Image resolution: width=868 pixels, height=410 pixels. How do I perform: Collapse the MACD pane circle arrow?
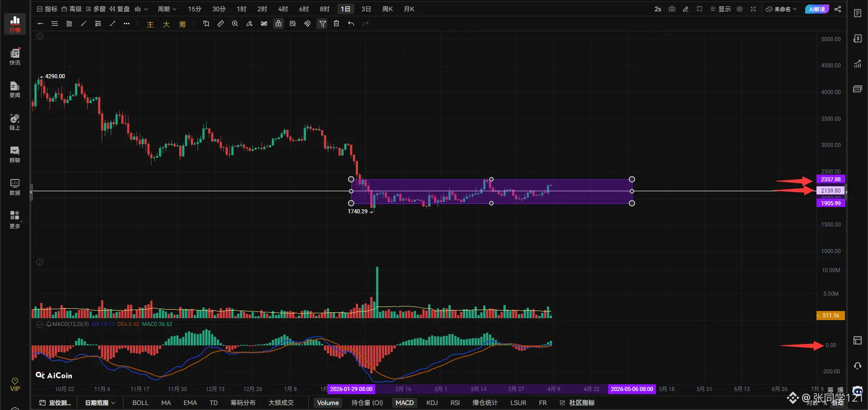[40, 324]
